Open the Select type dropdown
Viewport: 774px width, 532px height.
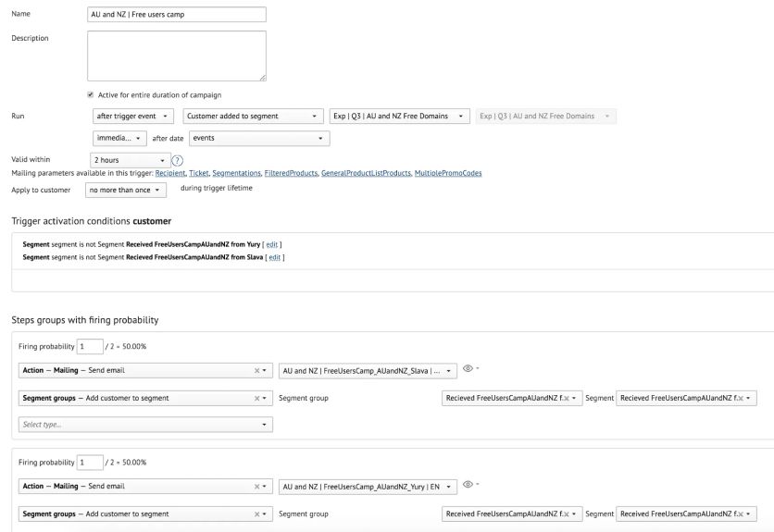click(145, 425)
